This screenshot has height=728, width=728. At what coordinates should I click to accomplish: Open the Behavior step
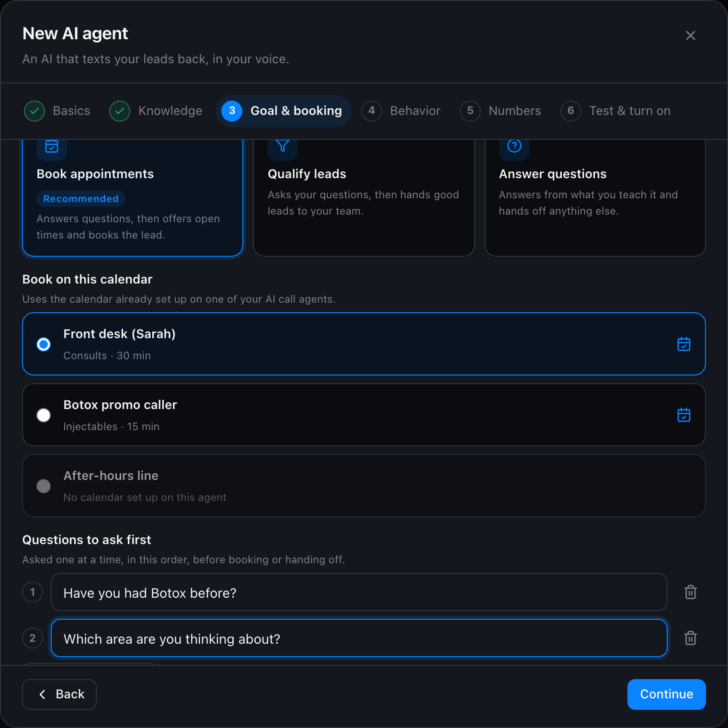pyautogui.click(x=401, y=111)
